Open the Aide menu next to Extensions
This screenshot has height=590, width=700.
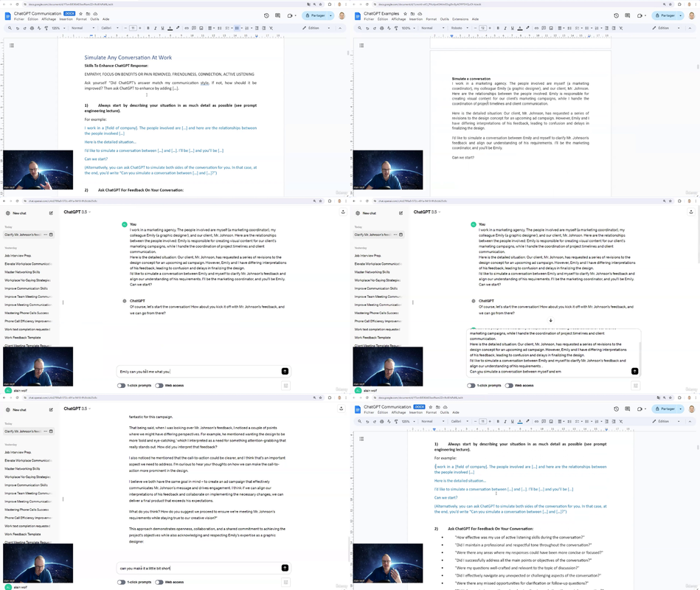pyautogui.click(x=476, y=19)
